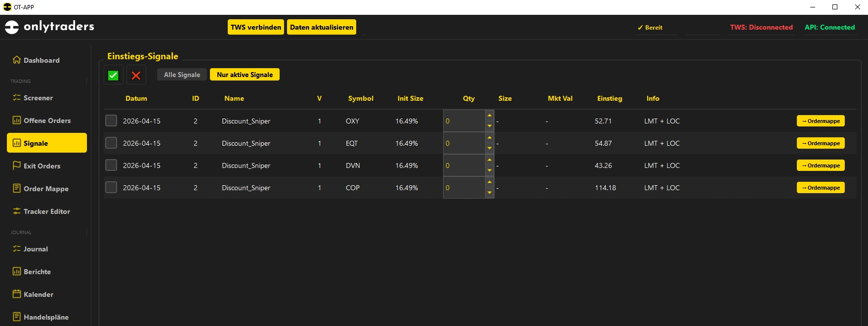Increase quantity for OXY with up arrow

(490, 116)
